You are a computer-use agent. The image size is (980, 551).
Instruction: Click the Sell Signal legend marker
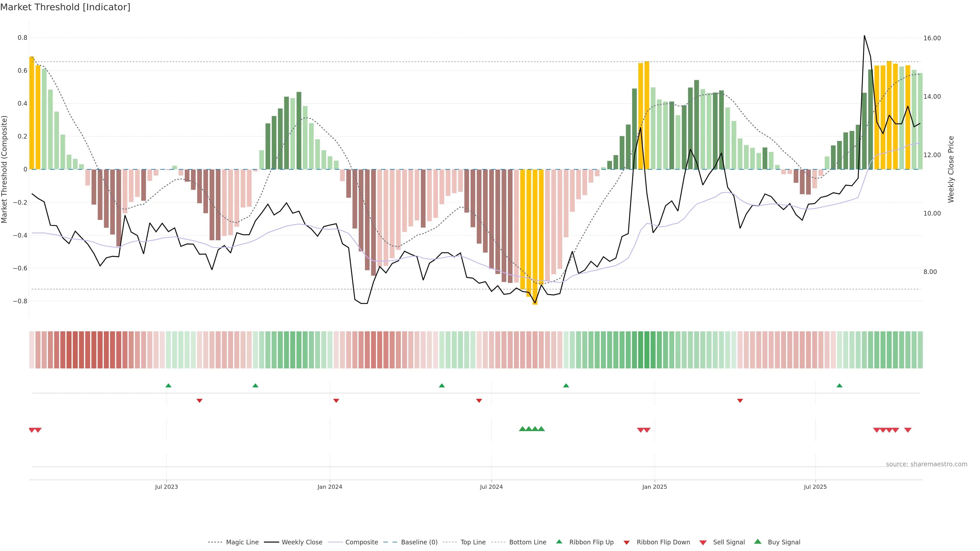tap(703, 543)
